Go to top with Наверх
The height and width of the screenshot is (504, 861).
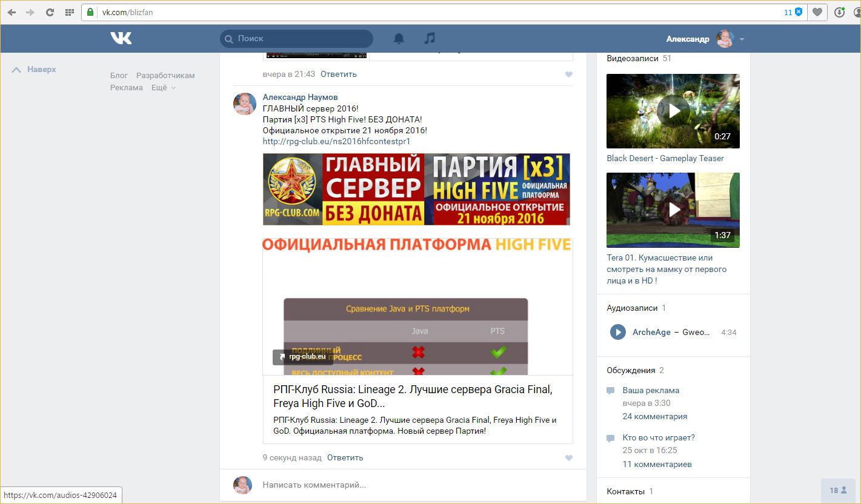tap(35, 70)
